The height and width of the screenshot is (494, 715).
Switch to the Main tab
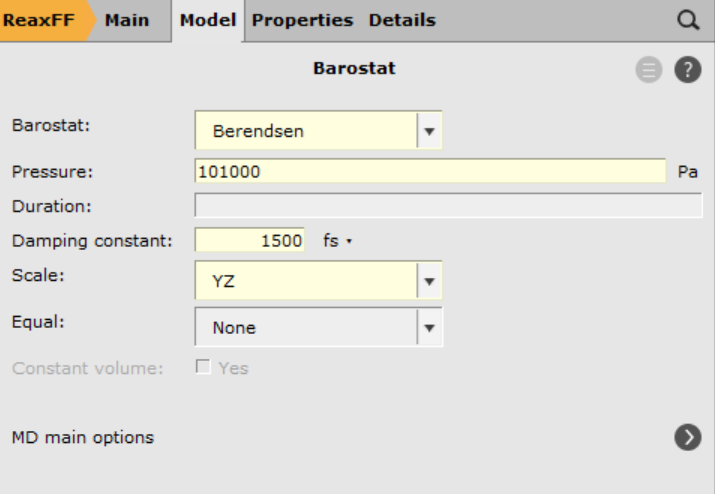[x=127, y=20]
